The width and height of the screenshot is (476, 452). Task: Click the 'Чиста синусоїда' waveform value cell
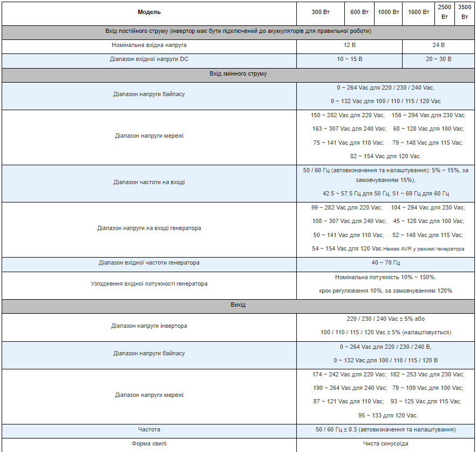385,444
